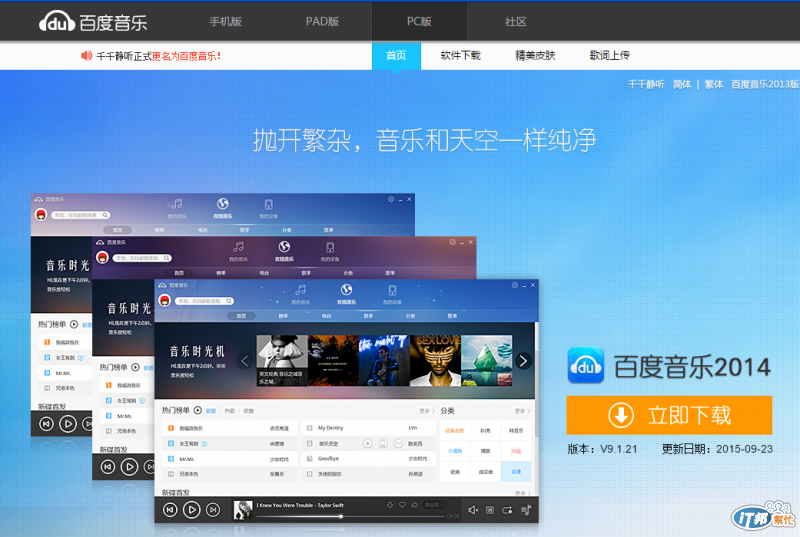Screen dimensions: 800x537
Task: Open the small dropdown beside 女王驾到 in front window
Action: pyautogui.click(x=205, y=444)
